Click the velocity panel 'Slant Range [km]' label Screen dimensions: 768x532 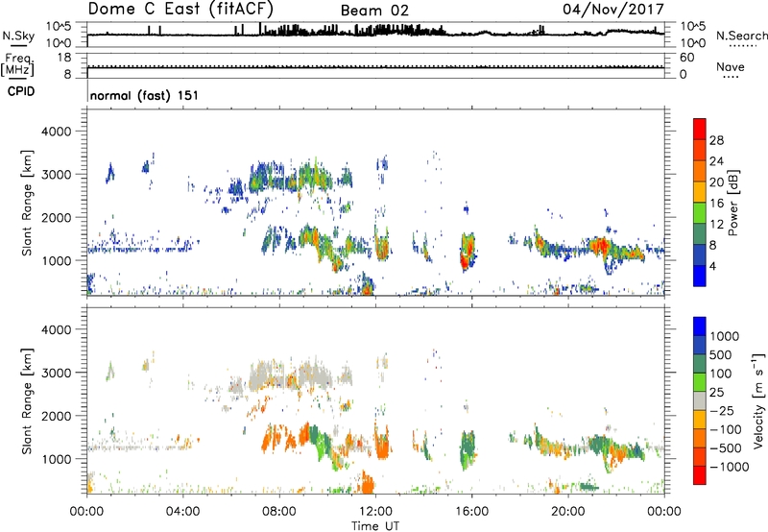click(x=27, y=401)
